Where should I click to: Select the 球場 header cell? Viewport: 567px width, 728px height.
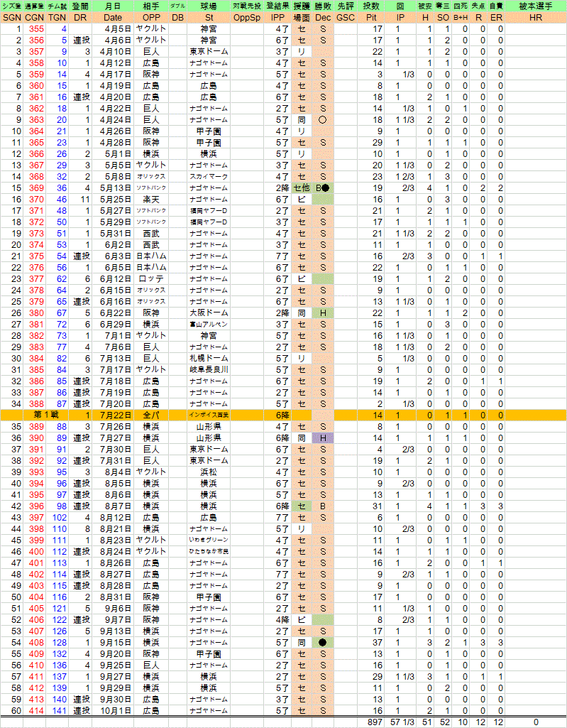pyautogui.click(x=209, y=6)
